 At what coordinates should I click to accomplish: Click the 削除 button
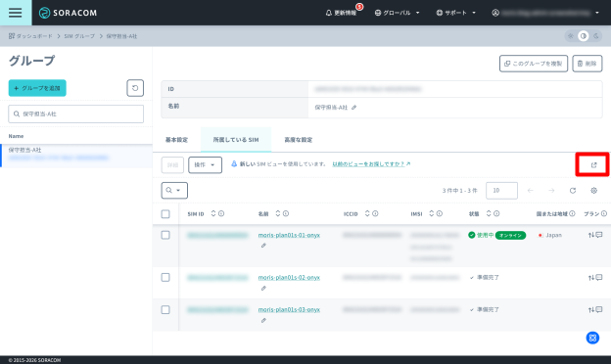tap(587, 64)
